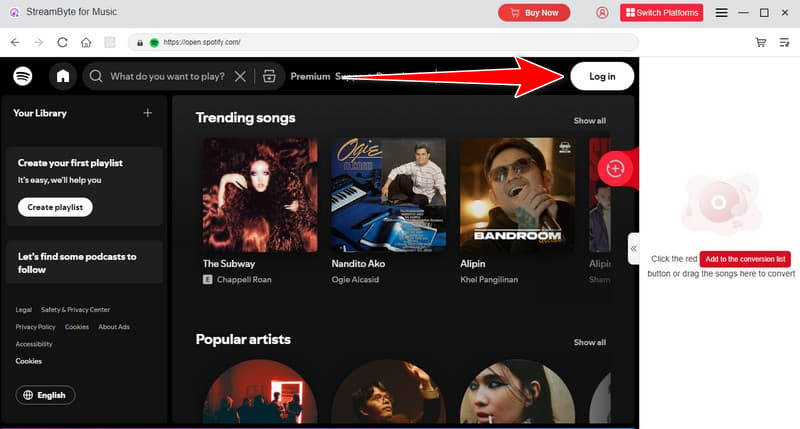800x429 pixels.
Task: Go to Spotify Home via house icon
Action: point(63,76)
